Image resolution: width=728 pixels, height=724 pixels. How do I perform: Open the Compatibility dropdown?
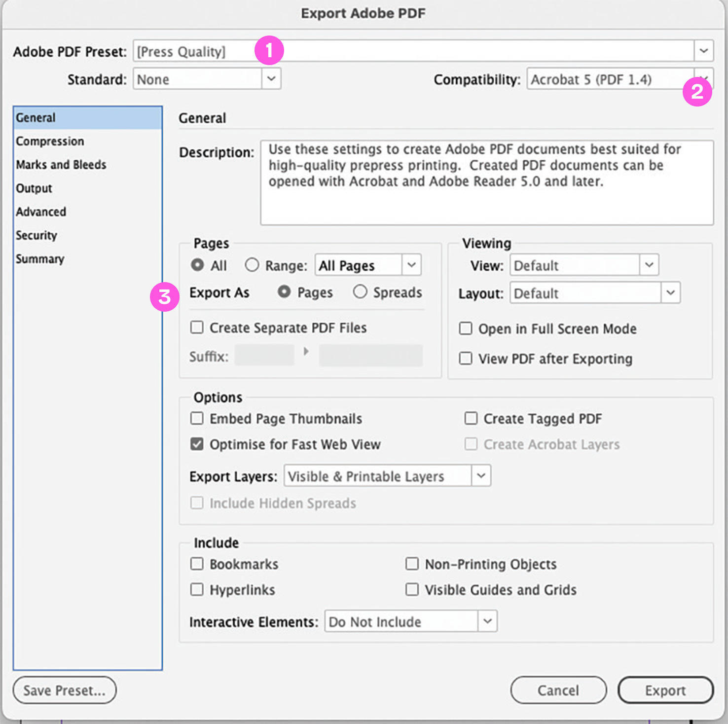(x=704, y=79)
